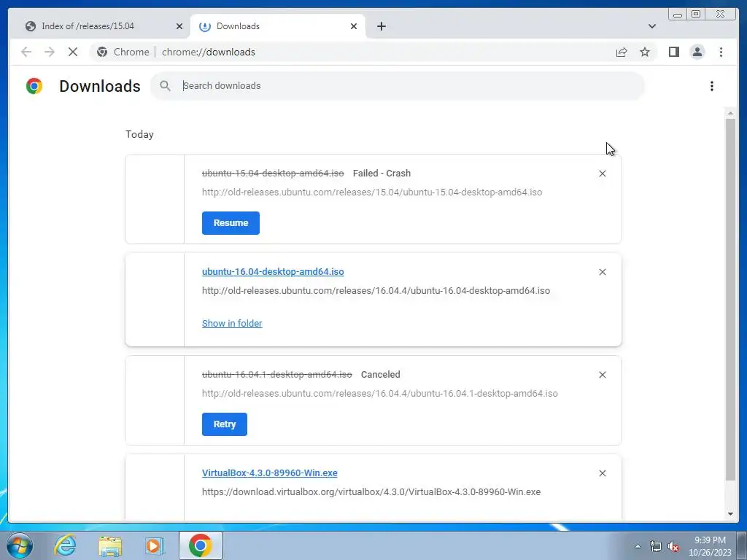Remove ubuntu-15.04 entry from the list
This screenshot has height=560, width=747.
[x=602, y=174]
